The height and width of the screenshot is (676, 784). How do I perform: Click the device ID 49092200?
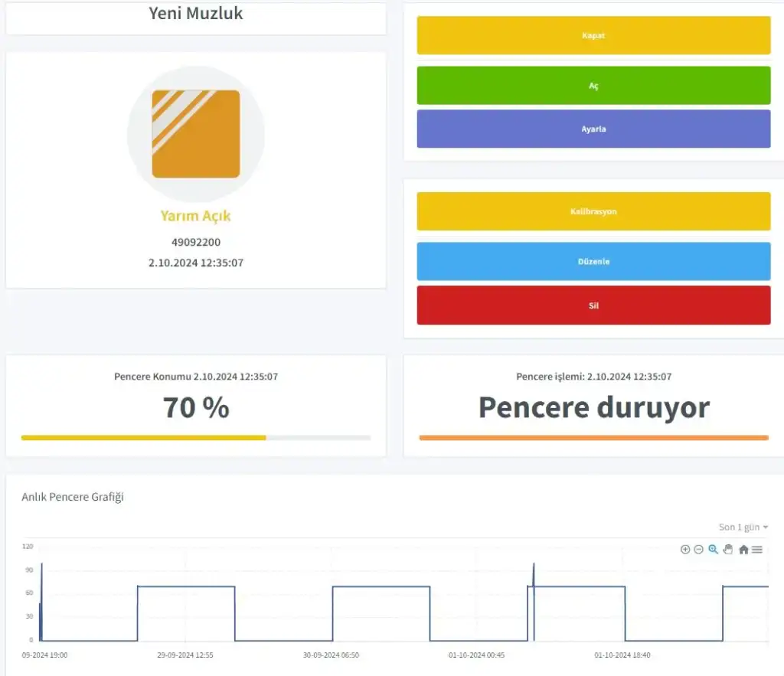pyautogui.click(x=196, y=243)
